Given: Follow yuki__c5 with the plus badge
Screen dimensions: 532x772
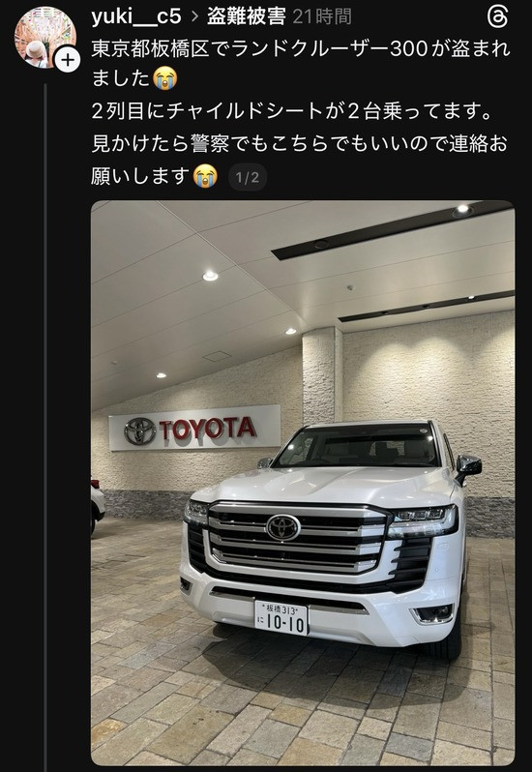Looking at the screenshot, I should click(67, 60).
